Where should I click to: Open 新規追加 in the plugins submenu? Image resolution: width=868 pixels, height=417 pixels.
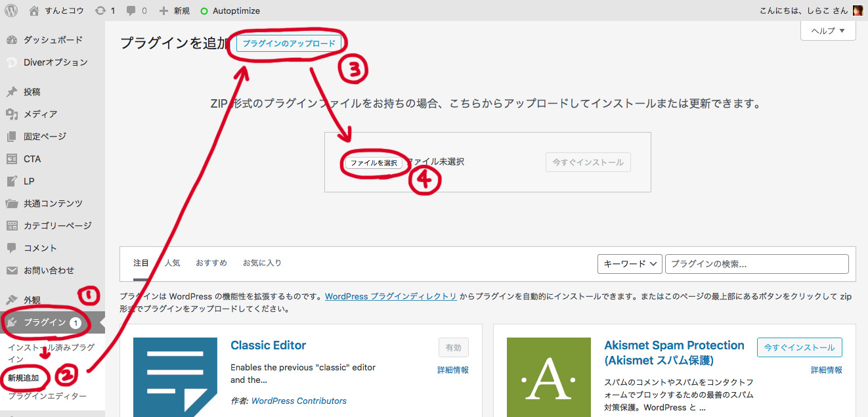23,378
